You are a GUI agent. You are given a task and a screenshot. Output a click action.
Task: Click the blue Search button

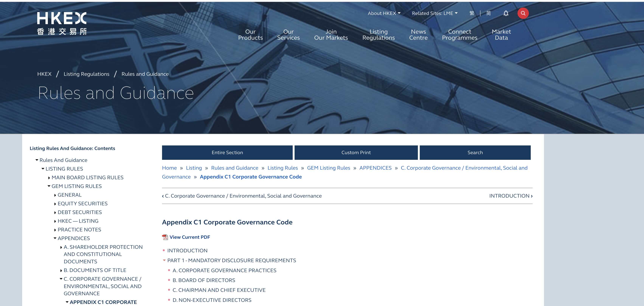coord(475,152)
